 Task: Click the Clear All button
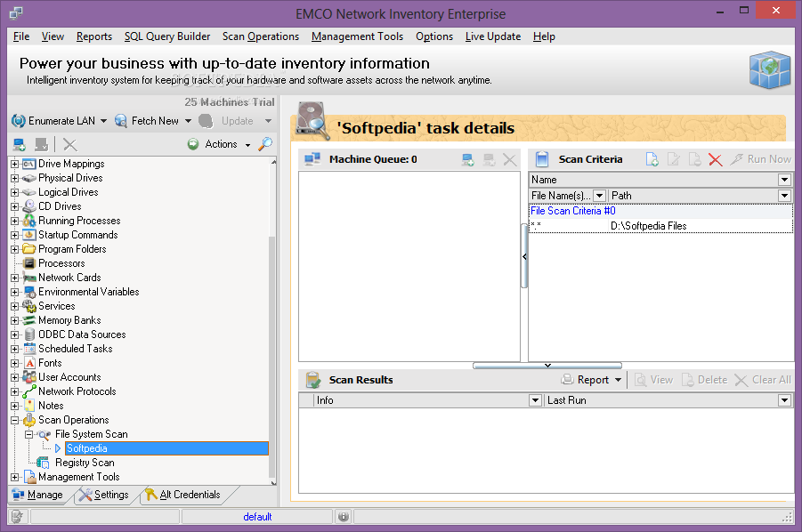[763, 380]
